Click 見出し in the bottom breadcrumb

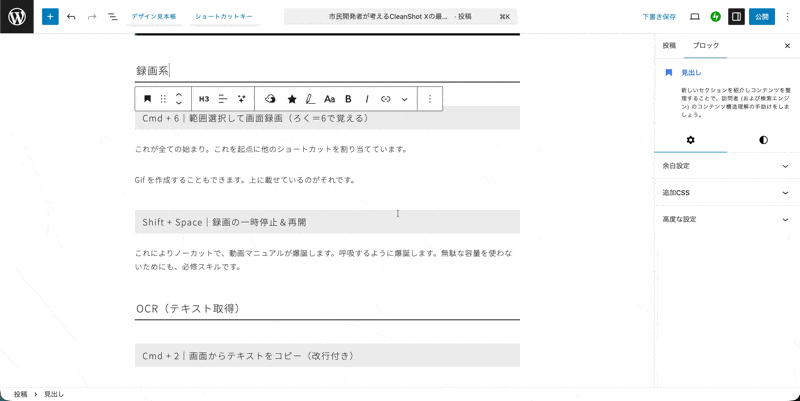pyautogui.click(x=54, y=394)
